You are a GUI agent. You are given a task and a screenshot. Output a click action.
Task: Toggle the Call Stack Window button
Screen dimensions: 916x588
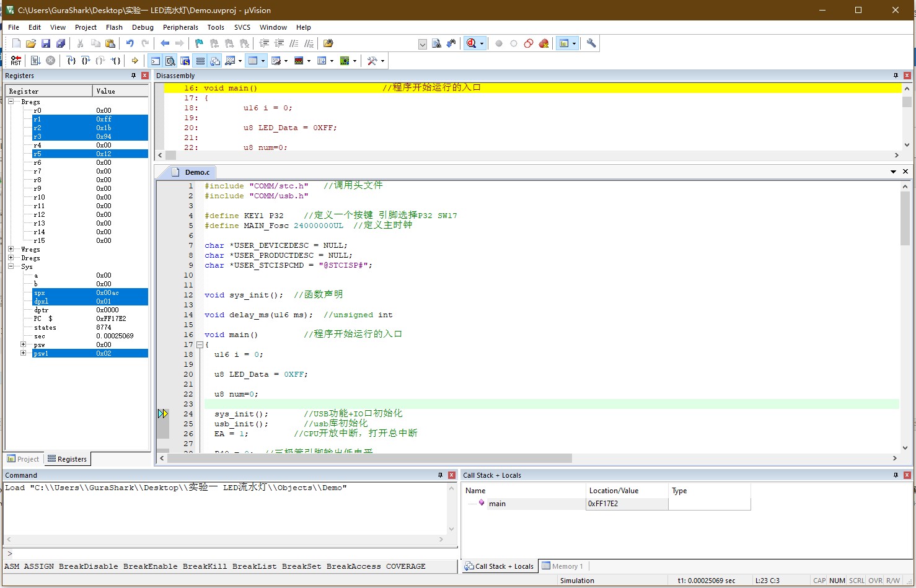[x=215, y=61]
